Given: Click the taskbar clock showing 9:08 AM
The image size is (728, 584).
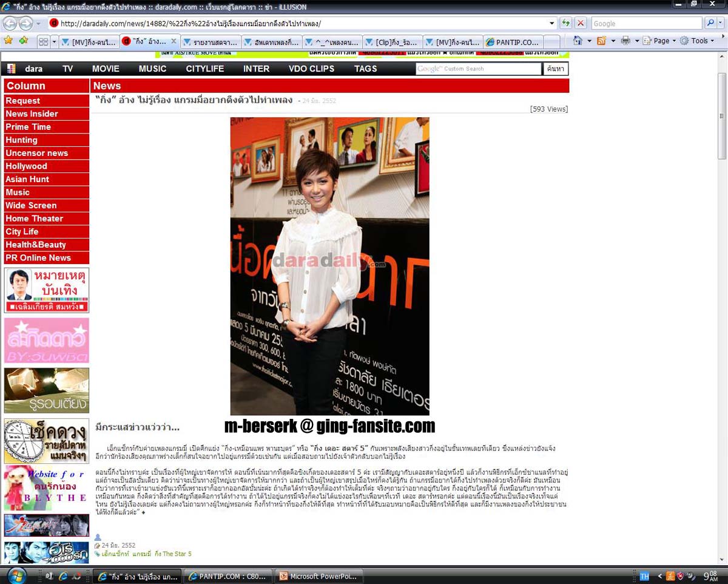Looking at the screenshot, I should point(711,576).
